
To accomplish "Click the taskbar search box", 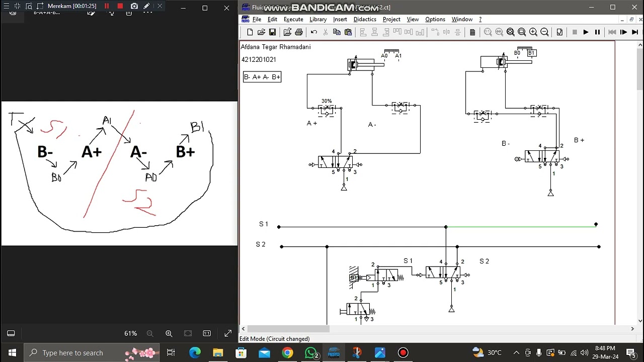I will point(92,352).
